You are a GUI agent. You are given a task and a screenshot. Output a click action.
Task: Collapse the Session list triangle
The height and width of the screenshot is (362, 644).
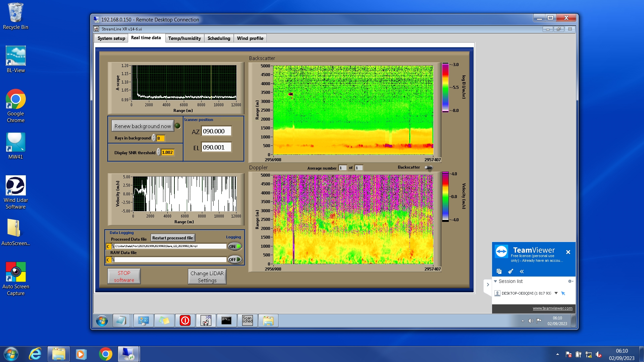[x=495, y=281]
